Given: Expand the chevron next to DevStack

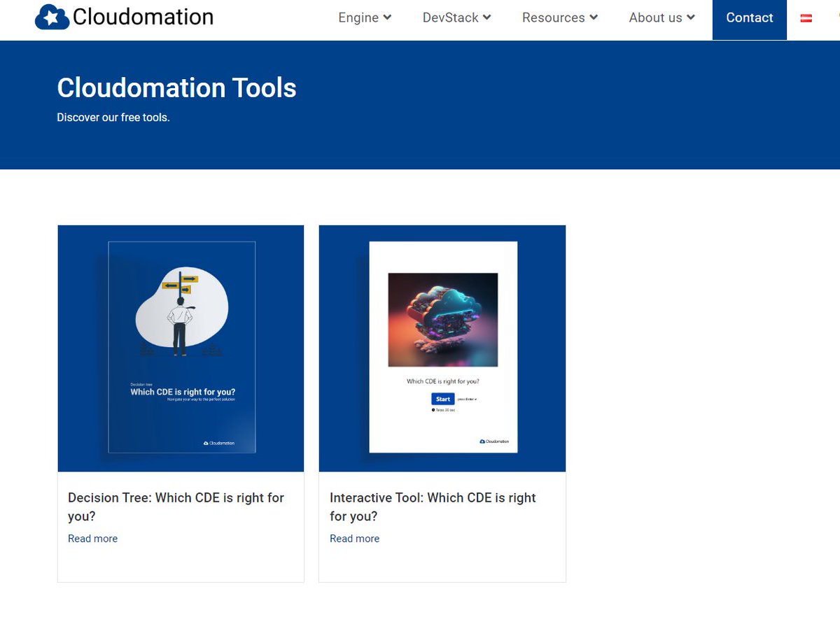Looking at the screenshot, I should pos(487,17).
